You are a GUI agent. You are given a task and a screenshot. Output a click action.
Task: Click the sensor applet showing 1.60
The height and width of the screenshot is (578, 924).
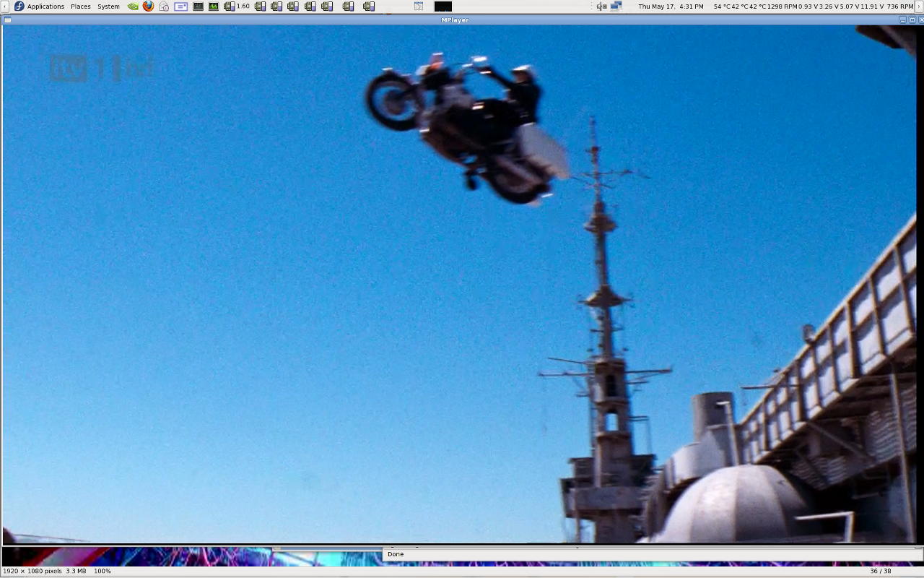tap(237, 7)
